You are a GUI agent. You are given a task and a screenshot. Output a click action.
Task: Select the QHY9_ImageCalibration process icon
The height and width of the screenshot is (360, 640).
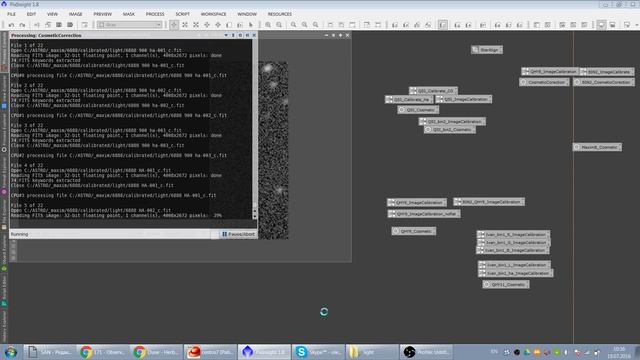[417, 202]
